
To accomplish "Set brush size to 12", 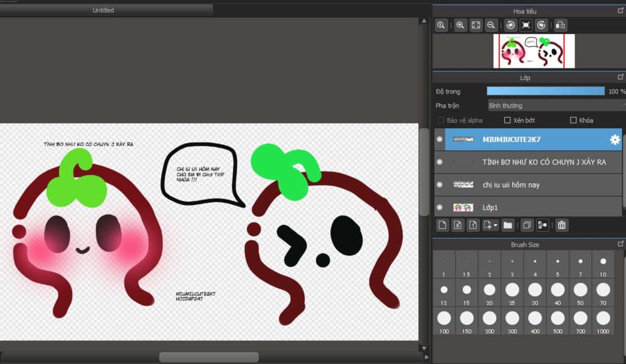I will click(x=444, y=293).
